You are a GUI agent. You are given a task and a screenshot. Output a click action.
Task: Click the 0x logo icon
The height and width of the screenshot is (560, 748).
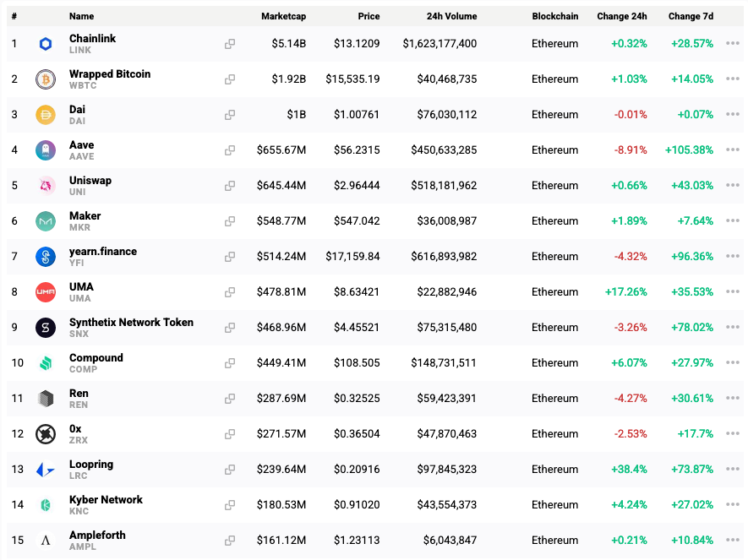[x=46, y=434]
